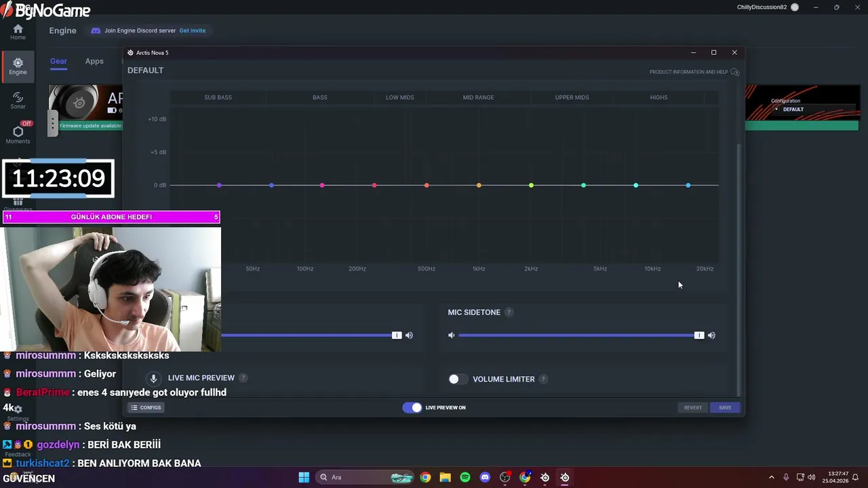Viewport: 868px width, 488px height.
Task: Open the Live Mic Preview help icon
Action: (x=243, y=378)
